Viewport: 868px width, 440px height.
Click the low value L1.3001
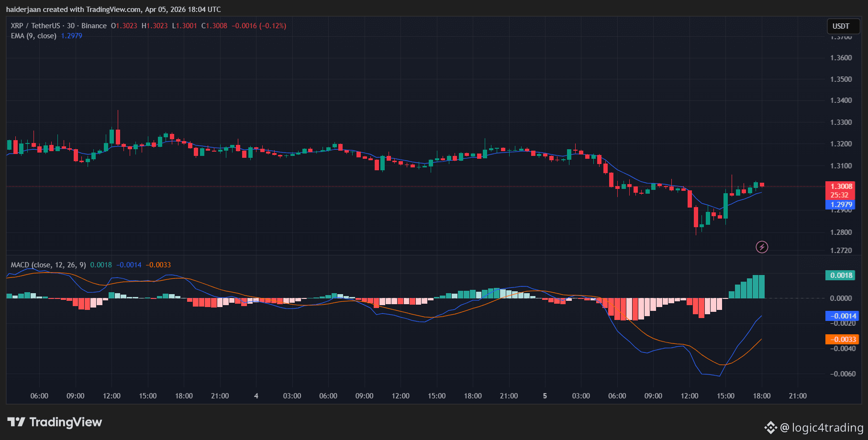pyautogui.click(x=185, y=26)
